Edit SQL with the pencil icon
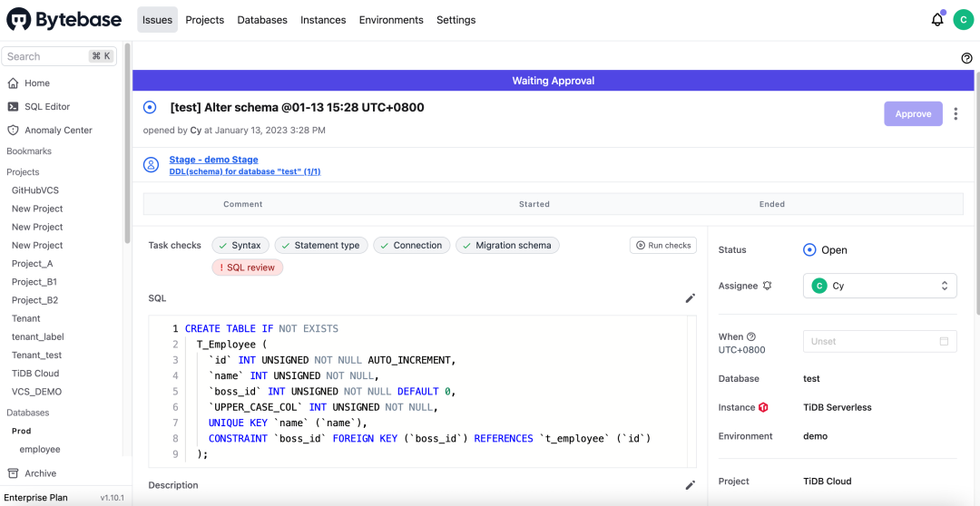The height and width of the screenshot is (506, 980). [x=690, y=298]
